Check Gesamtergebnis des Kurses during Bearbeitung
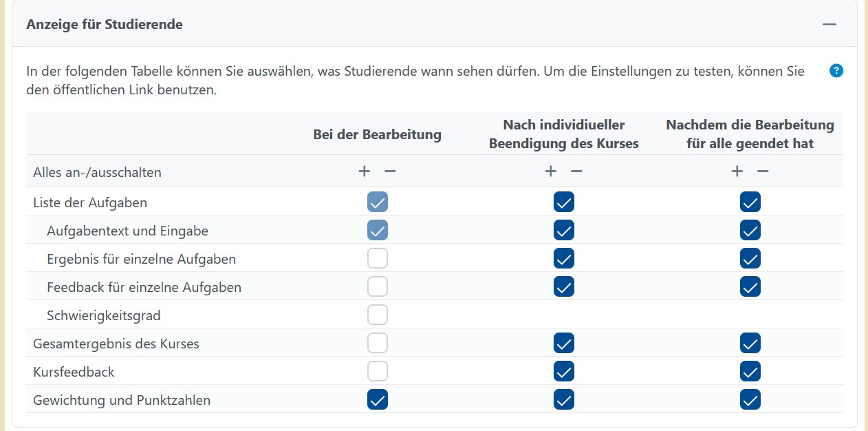Image resolution: width=868 pixels, height=431 pixels. coord(378,343)
